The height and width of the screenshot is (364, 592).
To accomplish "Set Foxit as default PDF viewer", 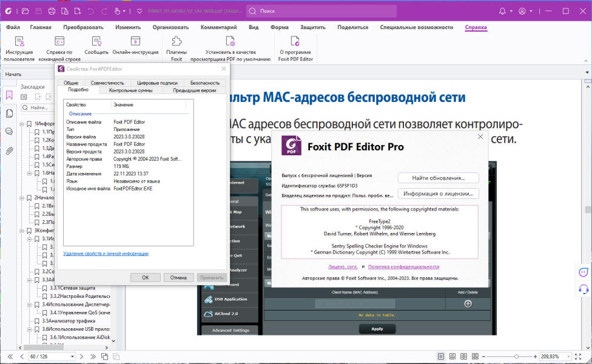I will 230,49.
